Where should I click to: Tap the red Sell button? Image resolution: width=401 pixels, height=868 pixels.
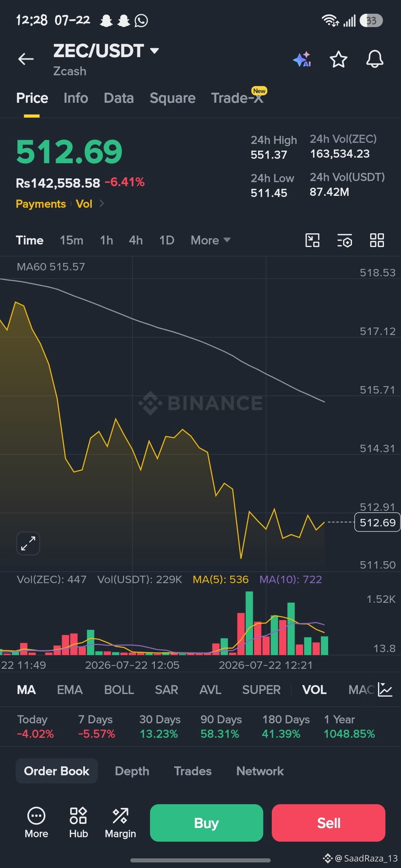pos(329,823)
